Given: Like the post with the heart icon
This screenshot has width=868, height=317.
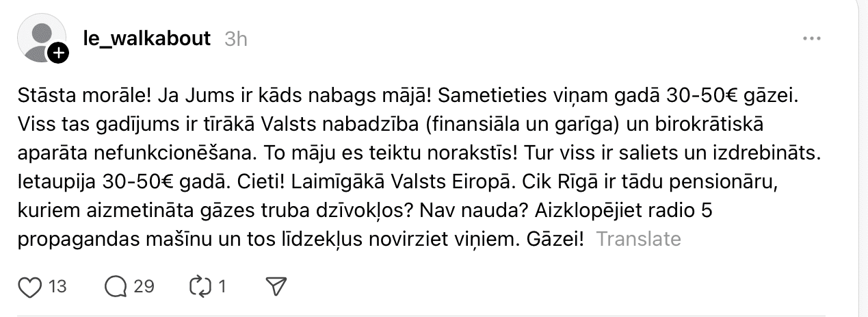Looking at the screenshot, I should coord(29,286).
